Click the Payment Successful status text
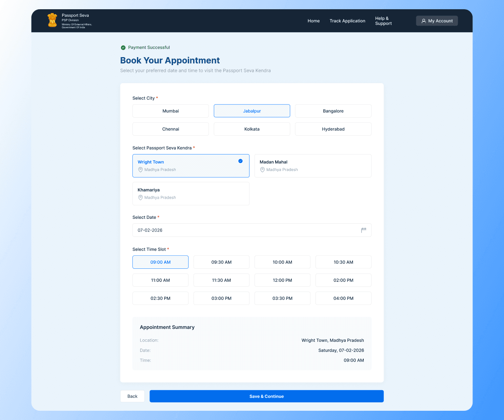Viewport: 504px width, 420px height. pyautogui.click(x=149, y=47)
